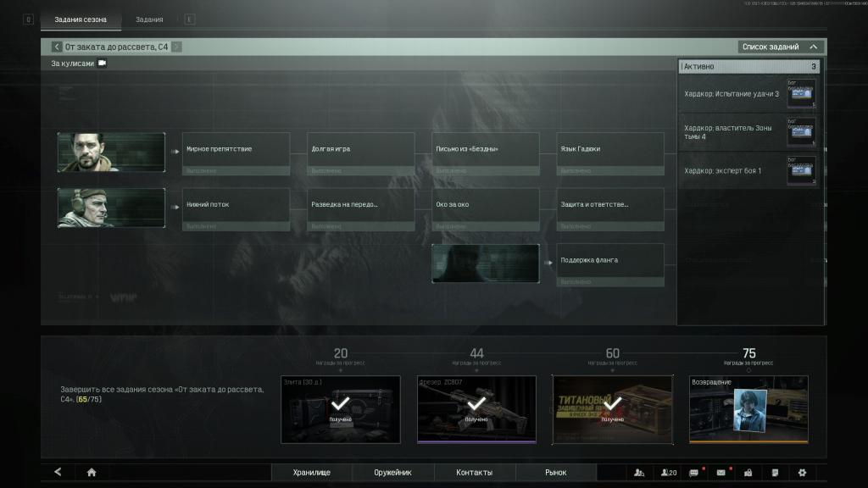Viewport: 868px width, 488px height.
Task: Play the "За кулисами" video camera icon
Action: pos(102,64)
